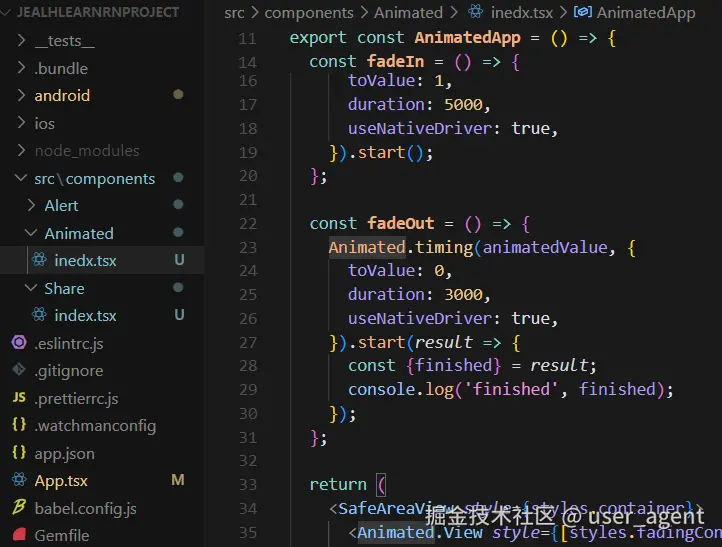
Task: Click the symbol icon before AnimatedApp breadcrumb
Action: coord(582,12)
